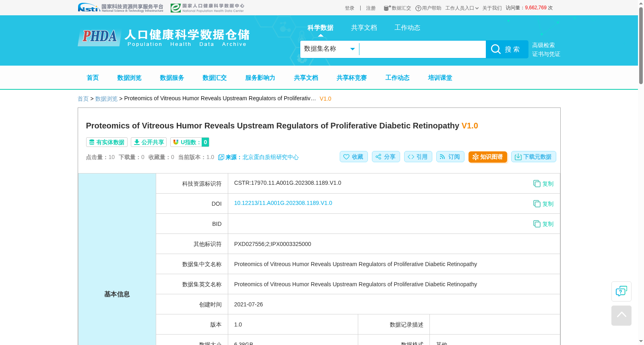Open 高级检索 advanced search
The image size is (644, 345).
tap(543, 45)
